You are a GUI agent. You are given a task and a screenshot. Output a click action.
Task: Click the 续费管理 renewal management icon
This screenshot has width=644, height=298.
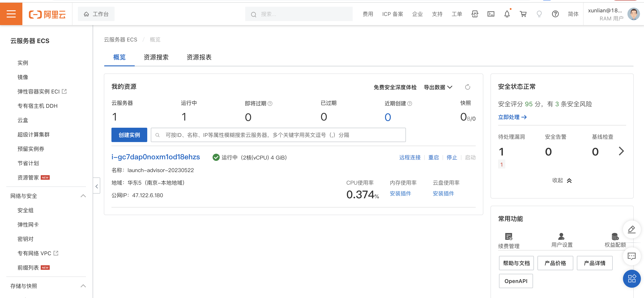pyautogui.click(x=508, y=237)
